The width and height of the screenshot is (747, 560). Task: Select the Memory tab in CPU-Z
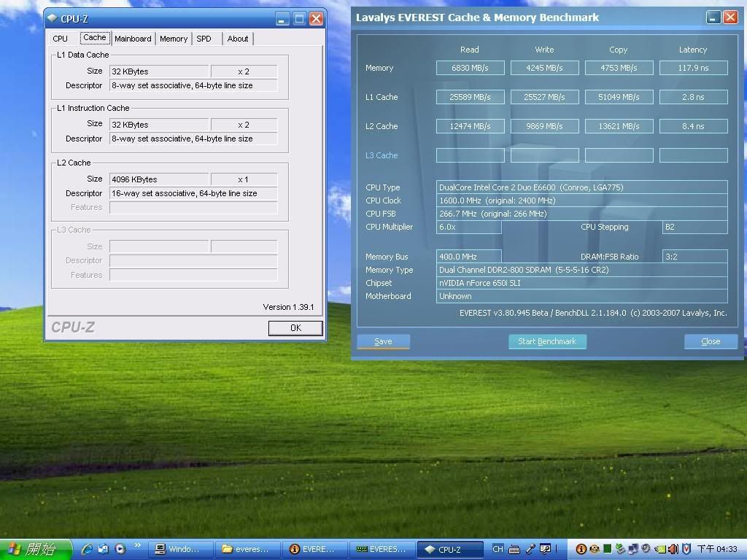tap(174, 39)
